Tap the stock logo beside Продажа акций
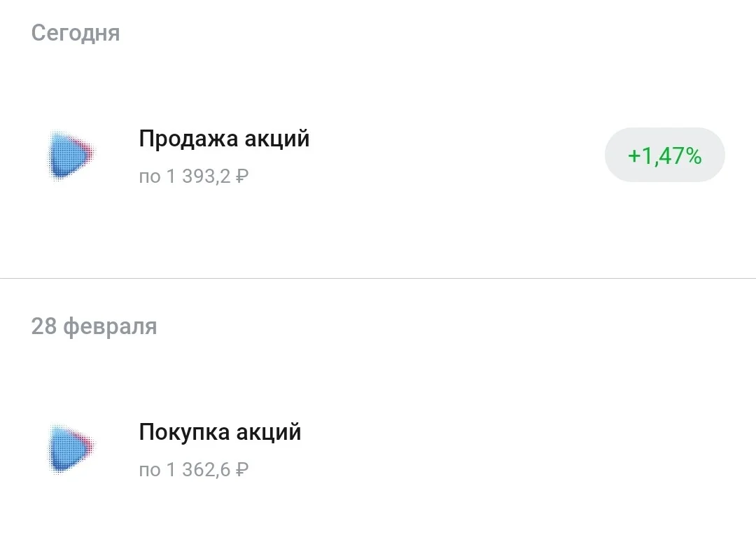Image resolution: width=756 pixels, height=554 pixels. [x=71, y=155]
